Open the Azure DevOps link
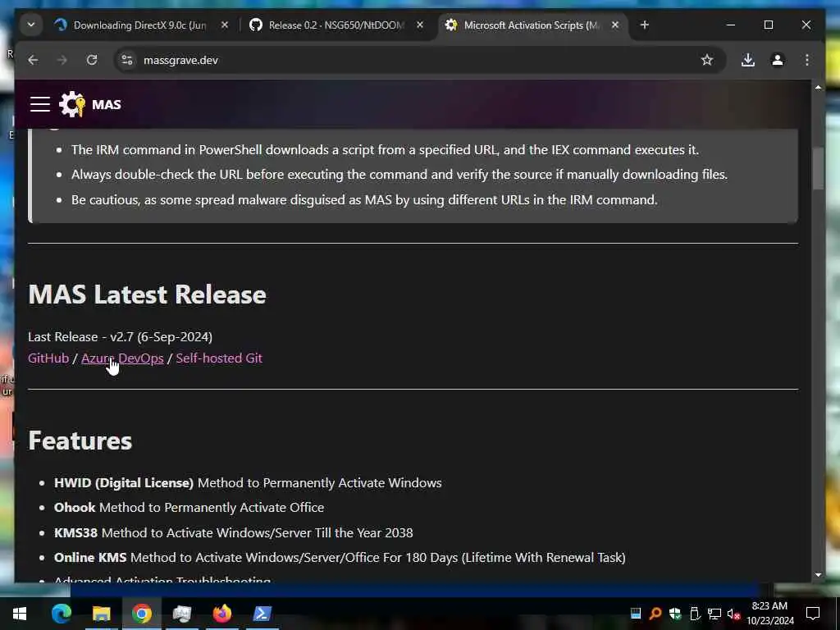The image size is (840, 630). coord(122,358)
